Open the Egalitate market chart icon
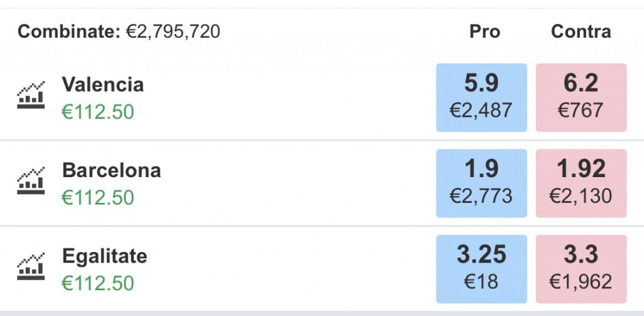This screenshot has height=316, width=644. pyautogui.click(x=30, y=267)
